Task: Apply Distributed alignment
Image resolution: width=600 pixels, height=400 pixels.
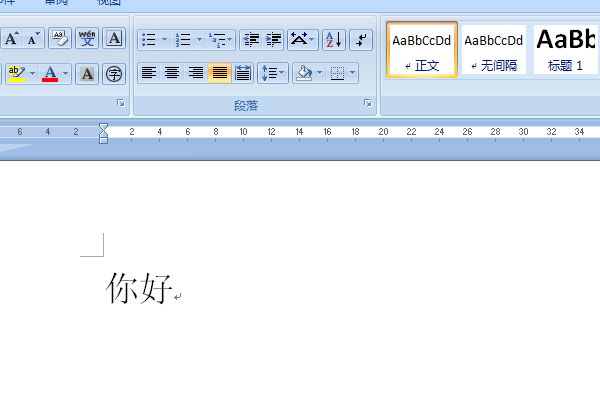Action: coord(243,73)
